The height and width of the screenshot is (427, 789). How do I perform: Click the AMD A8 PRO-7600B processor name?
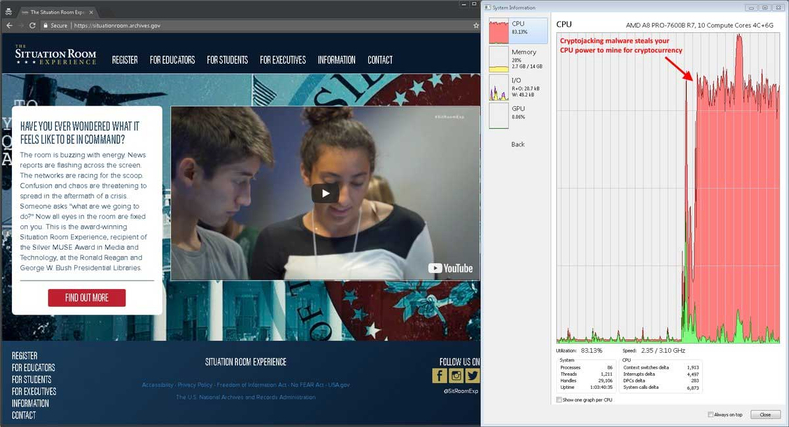coord(699,25)
